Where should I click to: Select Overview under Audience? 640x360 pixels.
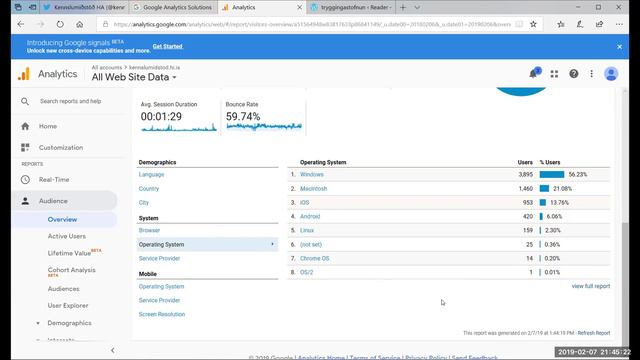(x=62, y=220)
